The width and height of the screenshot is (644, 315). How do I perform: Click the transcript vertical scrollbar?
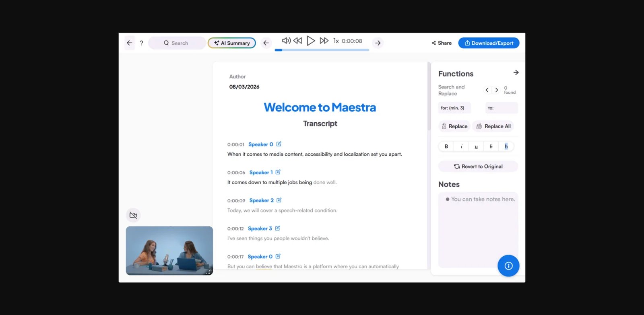429,97
